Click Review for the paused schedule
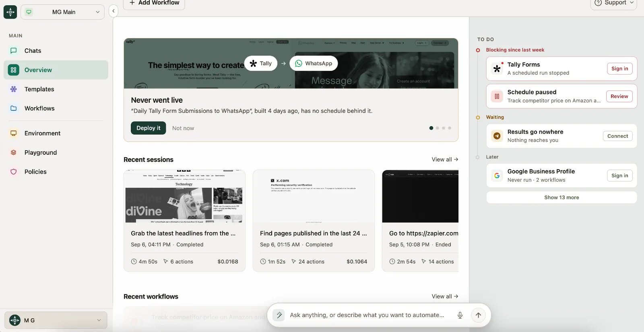This screenshot has width=644, height=332. [619, 96]
